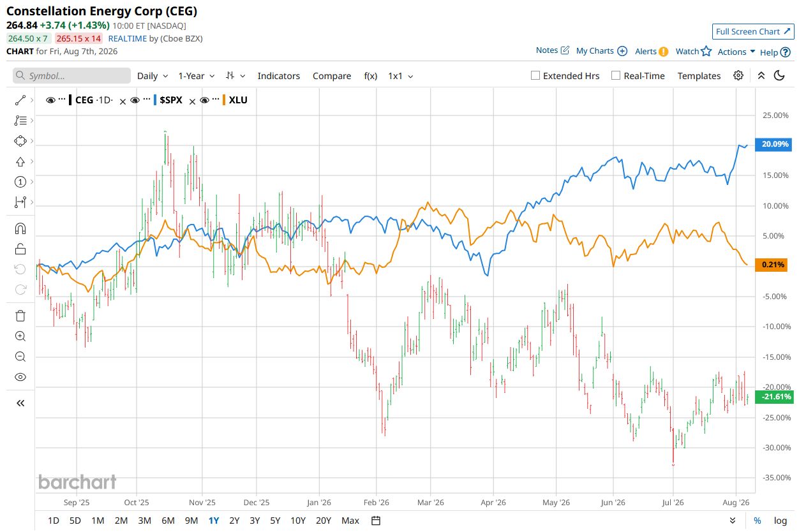Hide the XLU series eye toggle
This screenshot has width=799, height=532.
tap(204, 100)
